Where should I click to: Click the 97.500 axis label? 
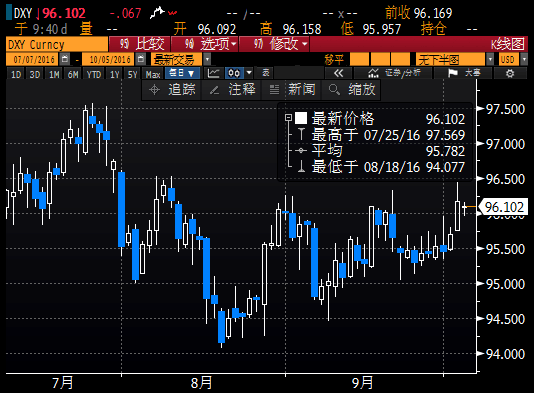(505, 109)
